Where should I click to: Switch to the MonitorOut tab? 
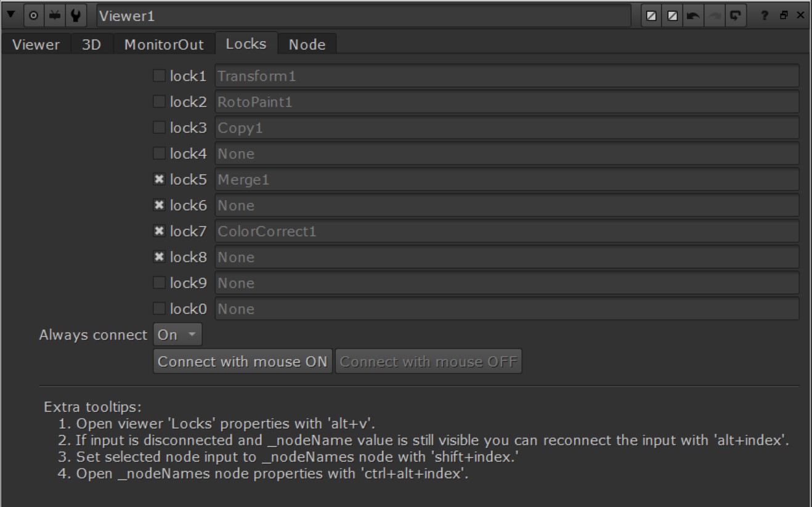click(163, 44)
